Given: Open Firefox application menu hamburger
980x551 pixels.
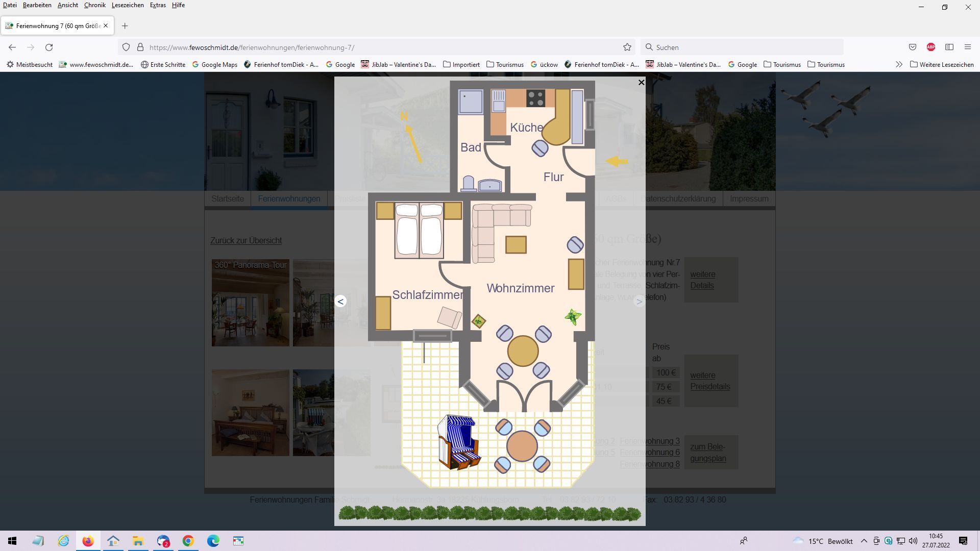Looking at the screenshot, I should pyautogui.click(x=967, y=47).
